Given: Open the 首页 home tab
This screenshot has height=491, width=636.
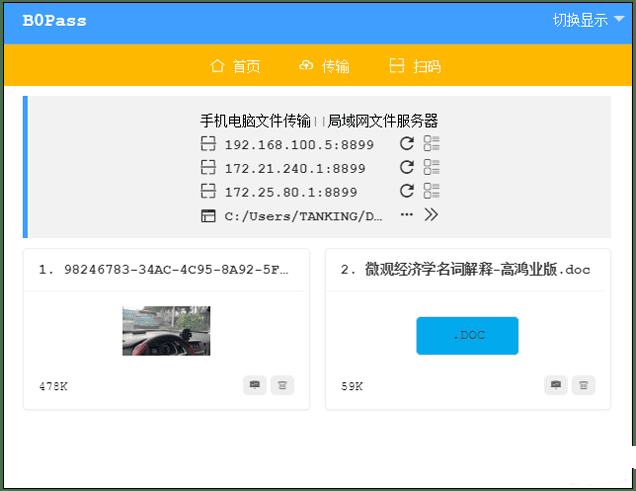Looking at the screenshot, I should 235,66.
